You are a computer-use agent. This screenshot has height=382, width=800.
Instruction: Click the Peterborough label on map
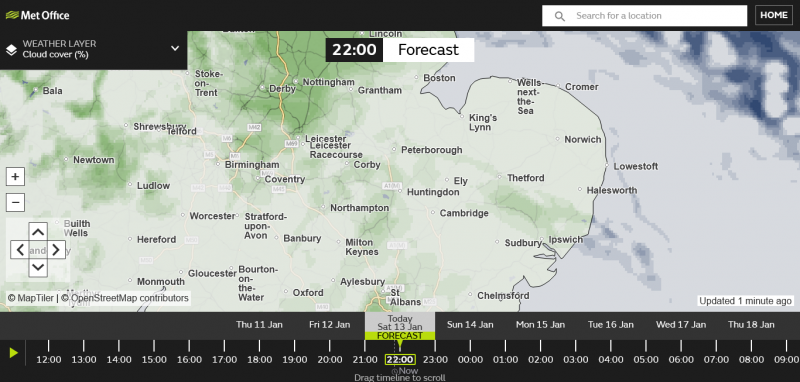click(432, 150)
